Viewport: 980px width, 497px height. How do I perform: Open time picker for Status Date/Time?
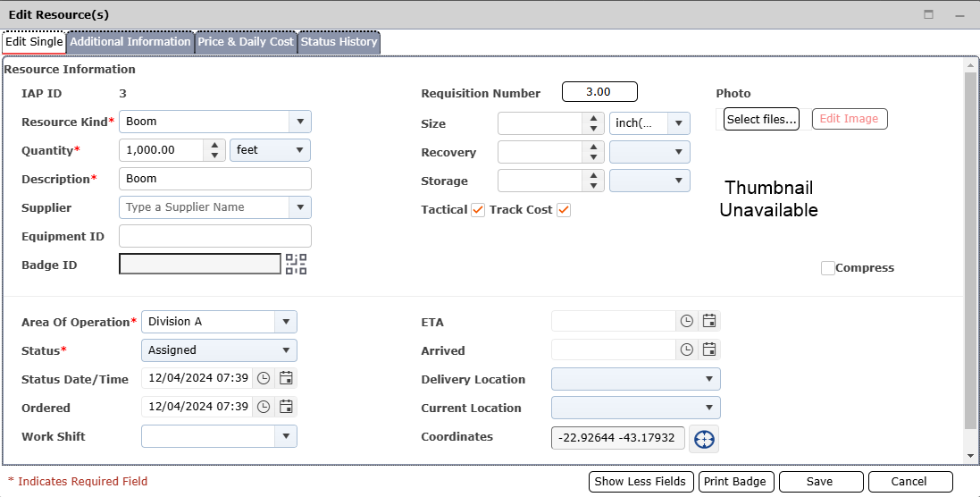(264, 378)
